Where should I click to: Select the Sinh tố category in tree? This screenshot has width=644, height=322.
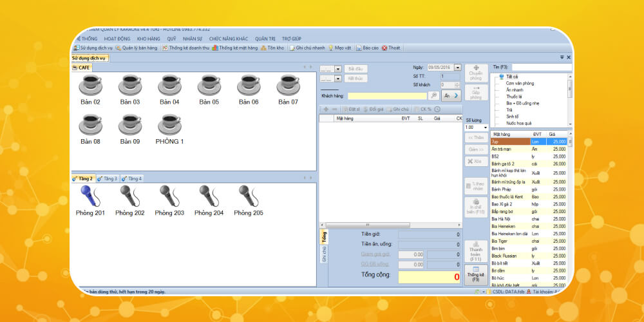point(513,117)
